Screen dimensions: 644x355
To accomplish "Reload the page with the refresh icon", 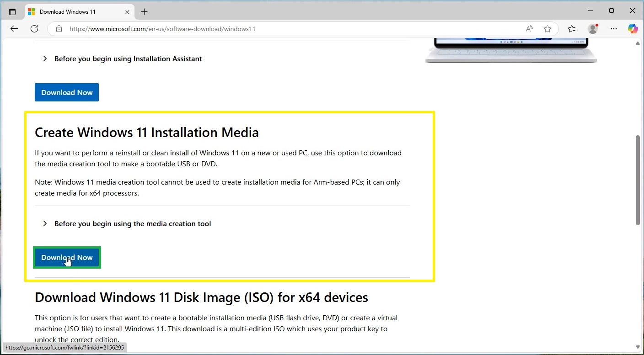I will point(34,29).
